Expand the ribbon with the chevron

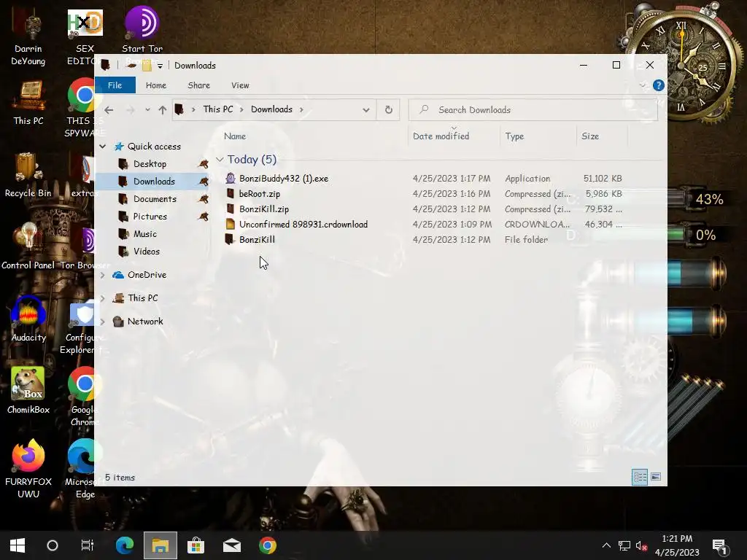(x=643, y=85)
